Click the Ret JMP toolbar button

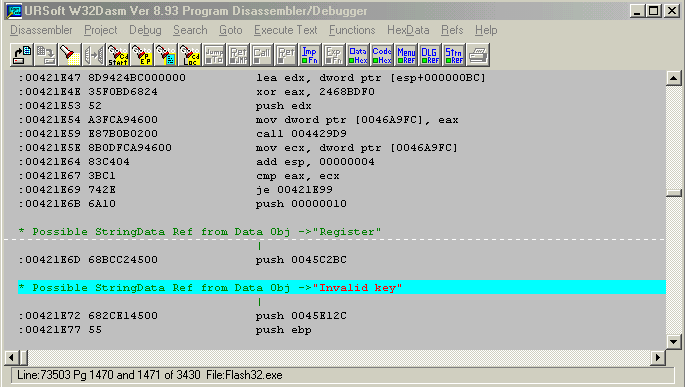pos(238,55)
